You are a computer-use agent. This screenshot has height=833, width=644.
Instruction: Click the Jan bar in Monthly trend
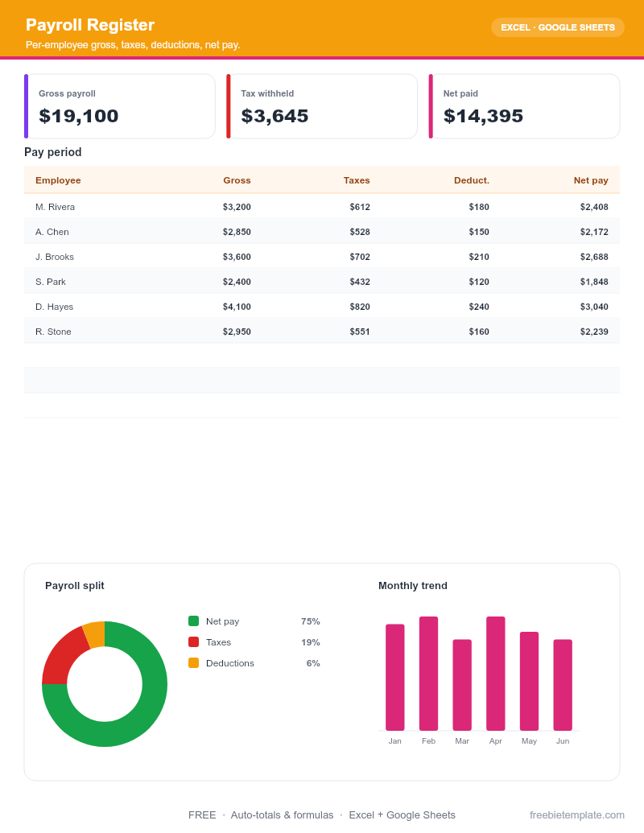click(394, 678)
